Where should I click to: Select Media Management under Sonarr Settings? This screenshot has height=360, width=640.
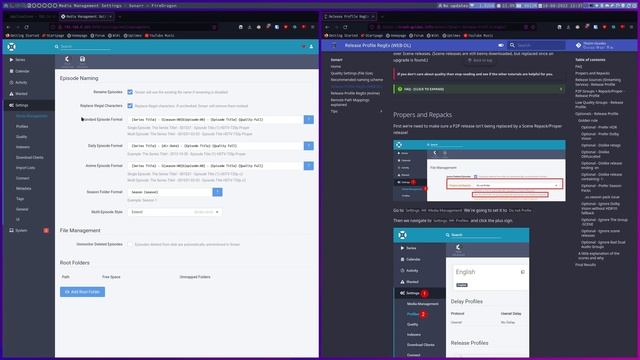point(32,116)
